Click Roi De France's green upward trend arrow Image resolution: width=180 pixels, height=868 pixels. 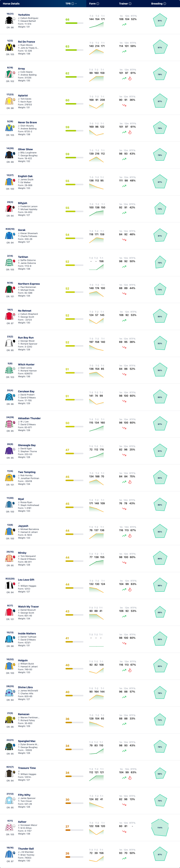pos(124,52)
